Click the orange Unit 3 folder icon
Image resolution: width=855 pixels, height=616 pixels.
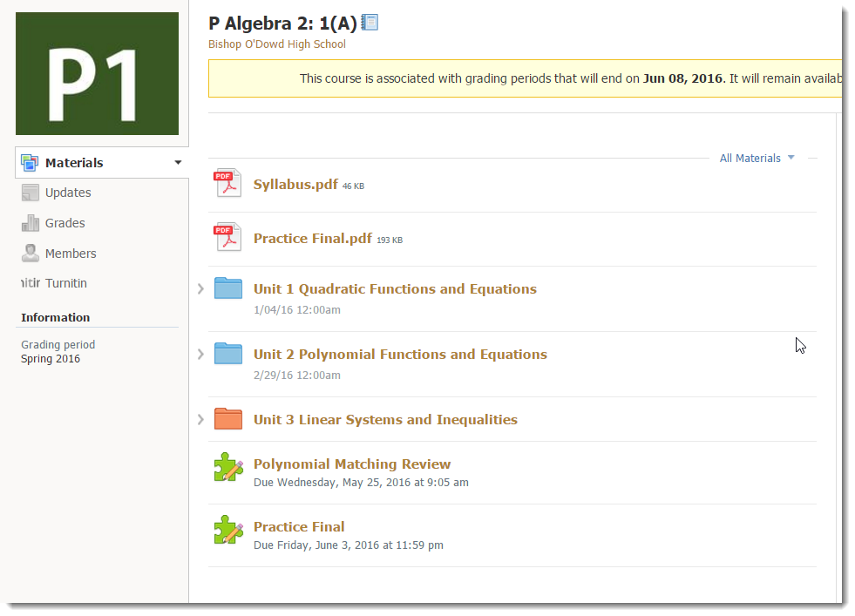pos(227,419)
